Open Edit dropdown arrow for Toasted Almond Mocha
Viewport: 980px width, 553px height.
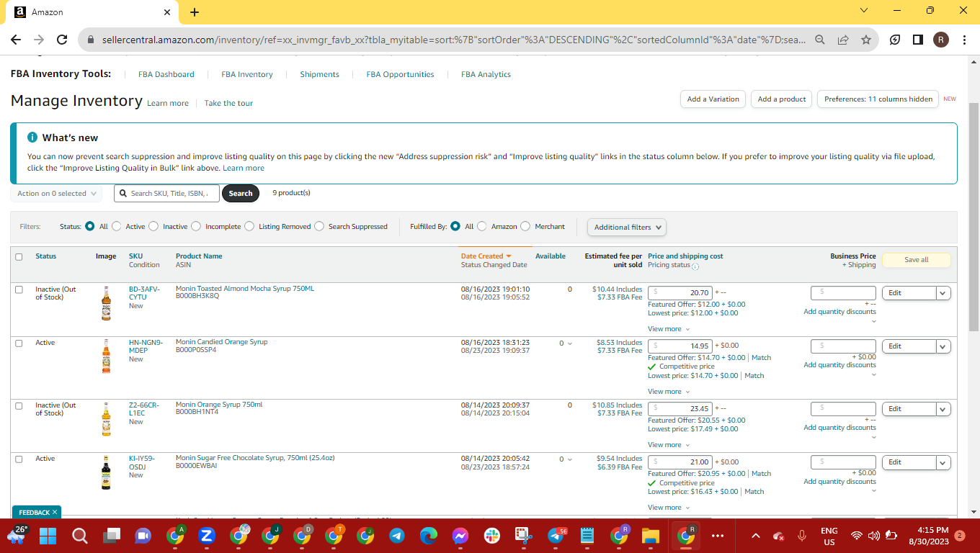tap(943, 293)
